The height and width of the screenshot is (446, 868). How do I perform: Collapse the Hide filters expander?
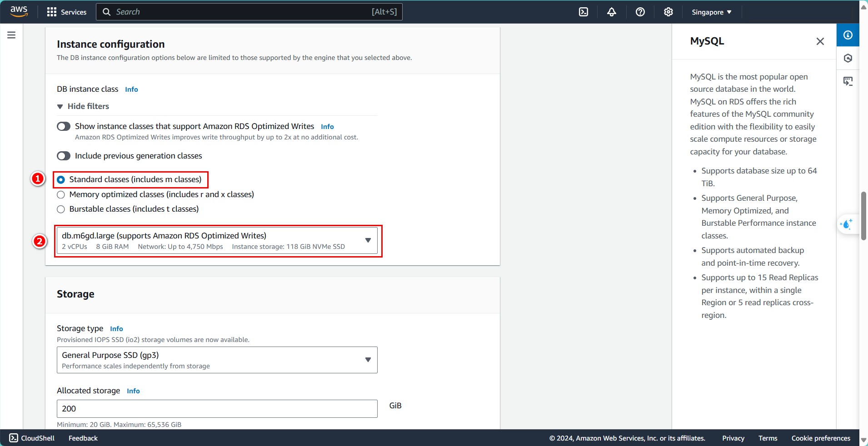[x=83, y=106]
